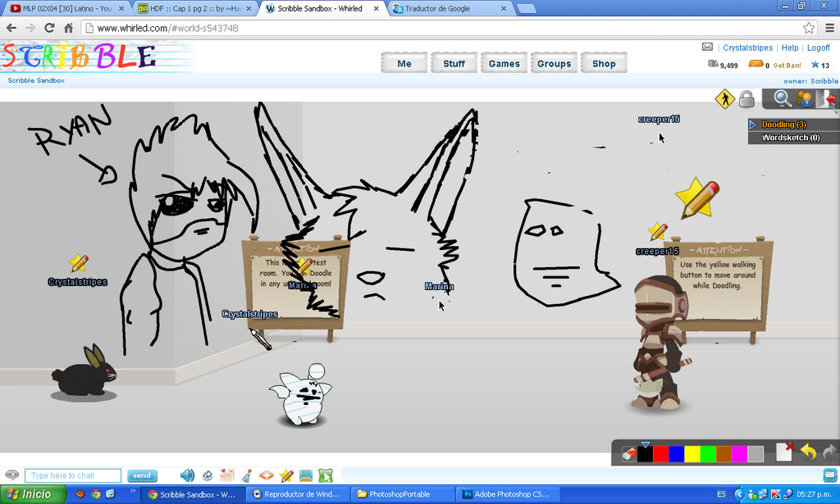Viewport: 840px width, 504px height.
Task: Reload the page in the browser
Action: 49,28
